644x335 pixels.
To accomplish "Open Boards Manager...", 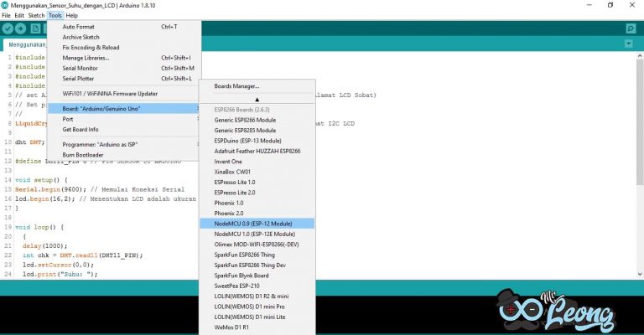I will tap(257, 86).
